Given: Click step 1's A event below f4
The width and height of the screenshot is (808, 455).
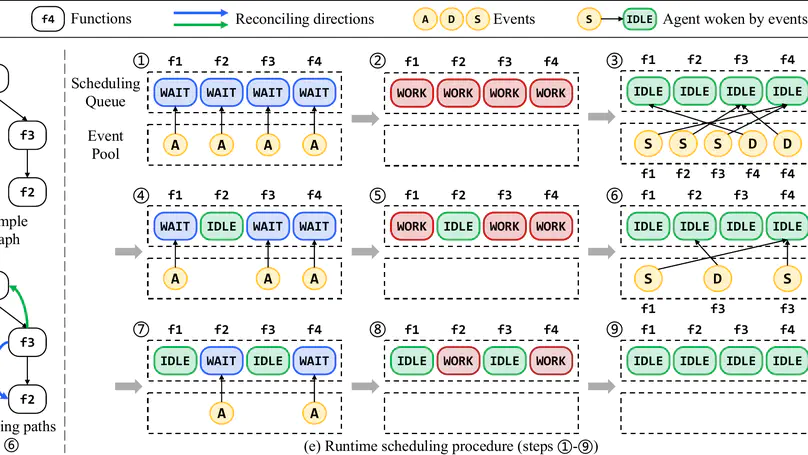Looking at the screenshot, I should coord(314,145).
